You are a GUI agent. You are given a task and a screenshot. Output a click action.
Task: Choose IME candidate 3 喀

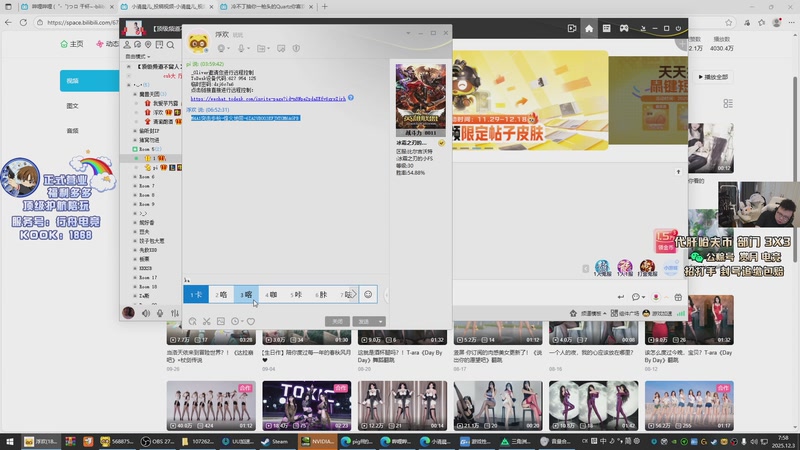(246, 294)
